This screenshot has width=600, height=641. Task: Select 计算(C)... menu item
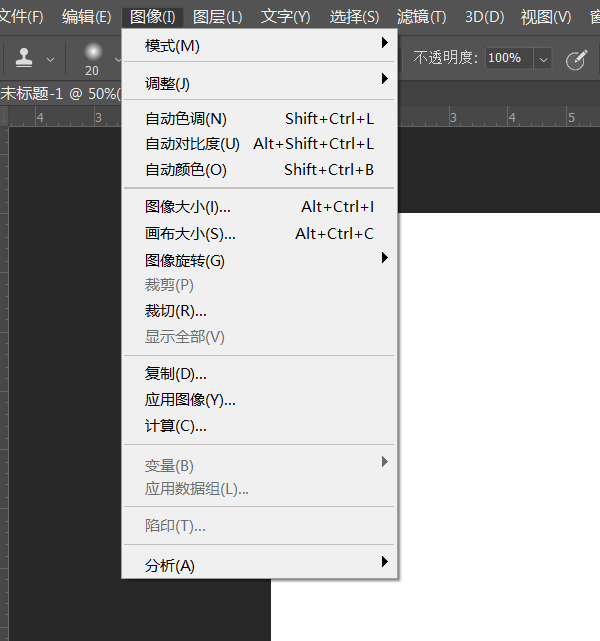pos(260,426)
